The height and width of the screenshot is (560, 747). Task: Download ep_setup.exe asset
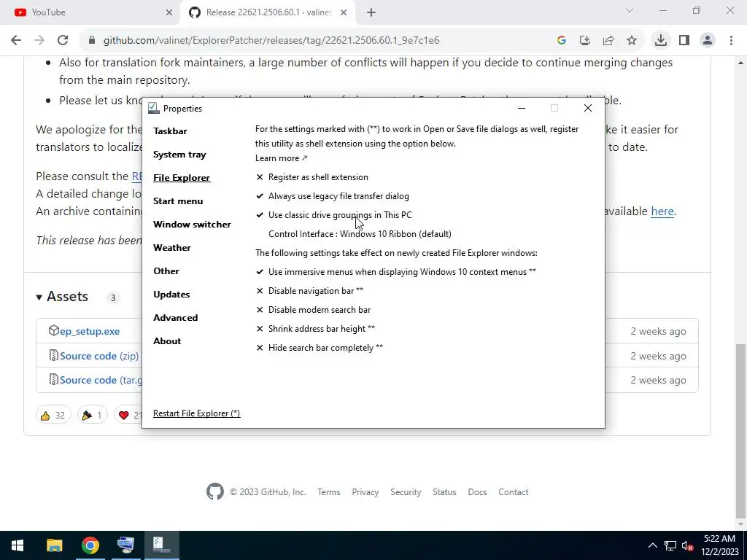(x=90, y=332)
